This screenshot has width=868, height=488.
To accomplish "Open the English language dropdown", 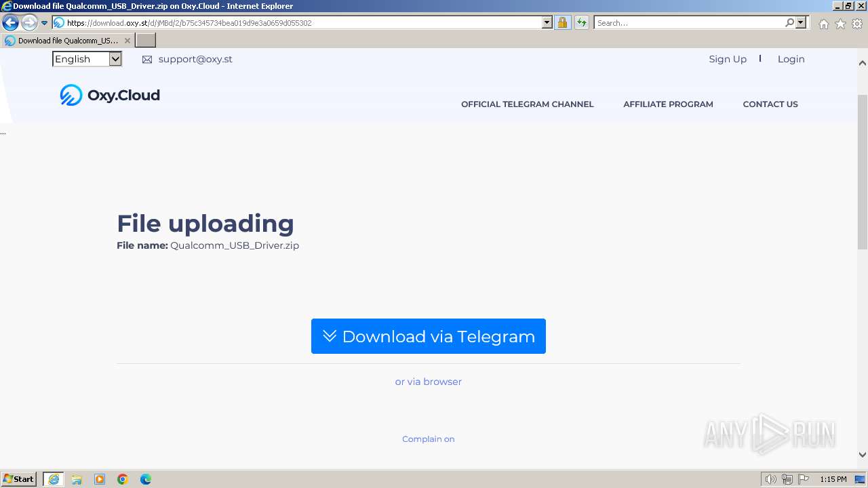I will pyautogui.click(x=87, y=59).
